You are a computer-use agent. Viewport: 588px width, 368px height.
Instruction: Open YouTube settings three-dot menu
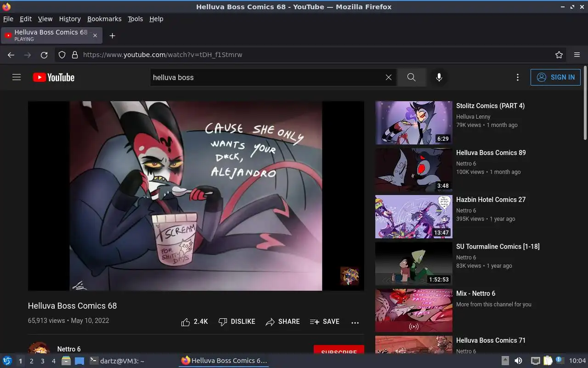518,77
